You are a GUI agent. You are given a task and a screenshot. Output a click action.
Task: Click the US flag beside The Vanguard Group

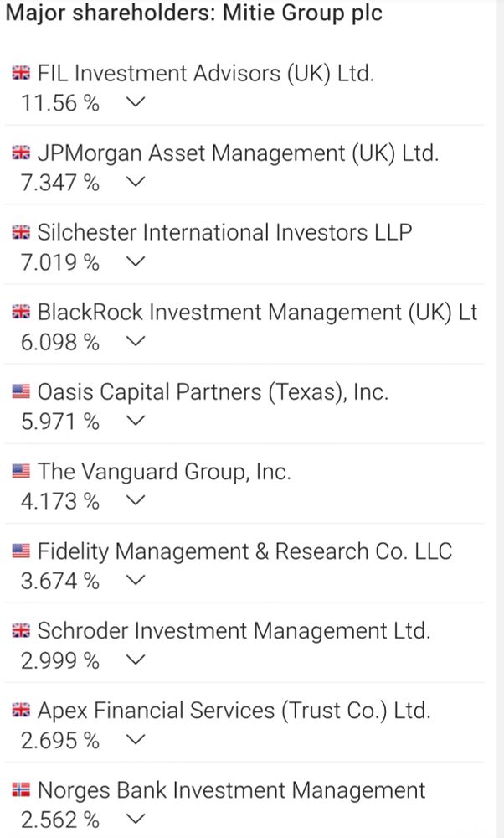tap(21, 471)
